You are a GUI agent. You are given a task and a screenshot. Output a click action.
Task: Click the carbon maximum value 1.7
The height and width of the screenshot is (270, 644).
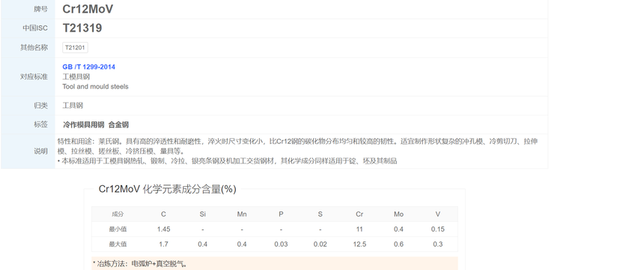click(163, 244)
